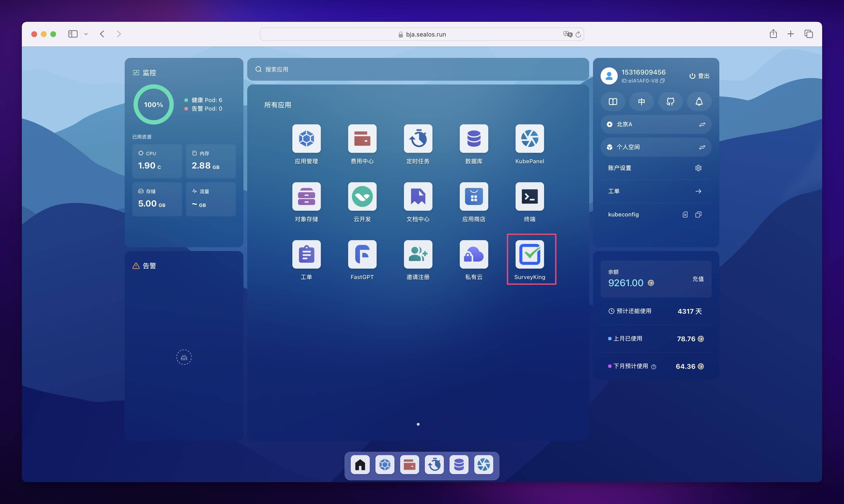844x504 pixels.
Task: Click the 下月预计使用 help icon
Action: pos(653,366)
